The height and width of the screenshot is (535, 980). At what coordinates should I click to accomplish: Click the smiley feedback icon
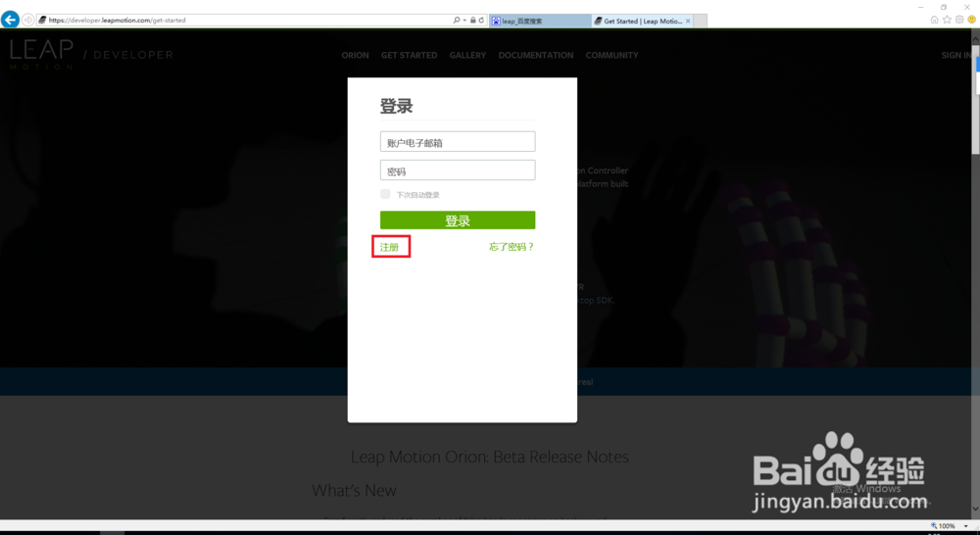[x=971, y=20]
